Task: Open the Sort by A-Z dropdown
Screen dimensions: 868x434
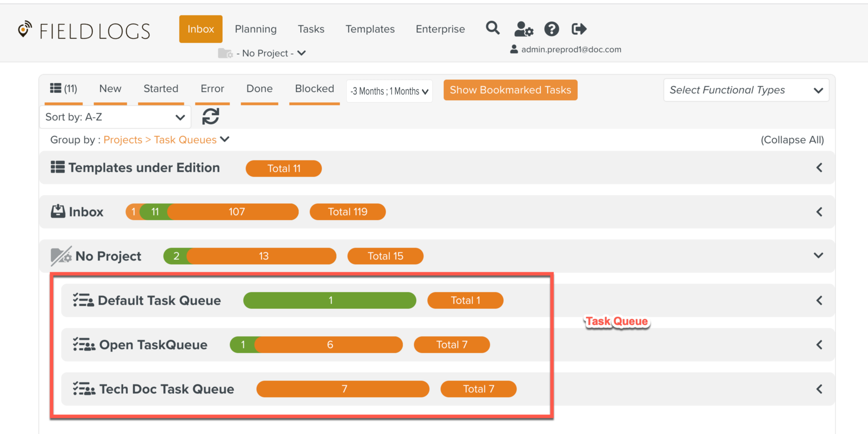Action: (115, 117)
